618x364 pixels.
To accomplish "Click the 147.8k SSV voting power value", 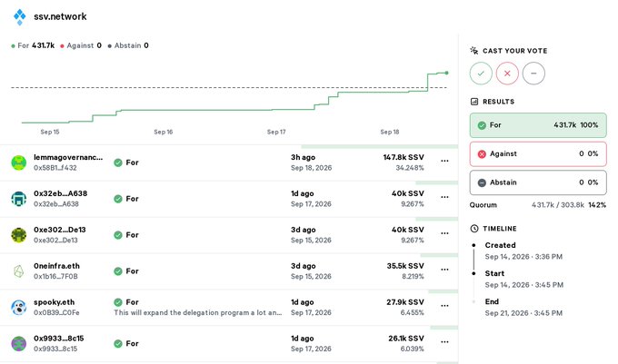I will tap(404, 157).
